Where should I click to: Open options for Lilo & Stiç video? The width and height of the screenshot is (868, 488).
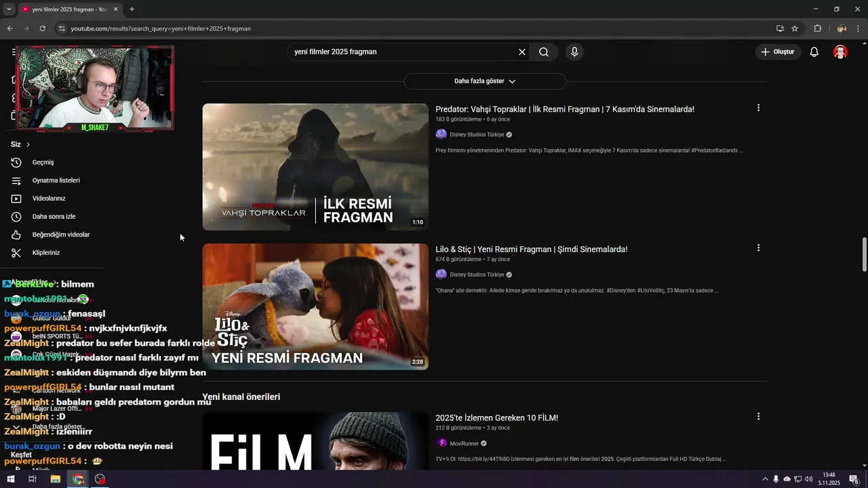pyautogui.click(x=758, y=248)
